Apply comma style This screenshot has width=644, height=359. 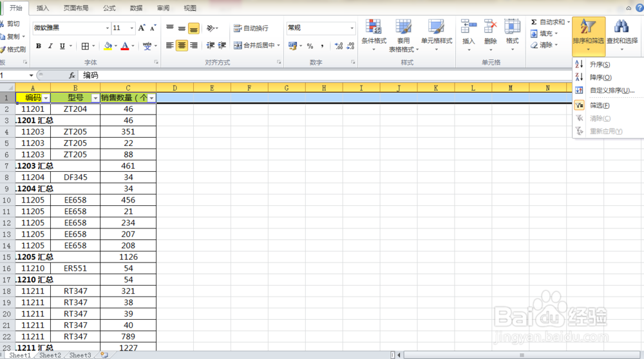322,46
